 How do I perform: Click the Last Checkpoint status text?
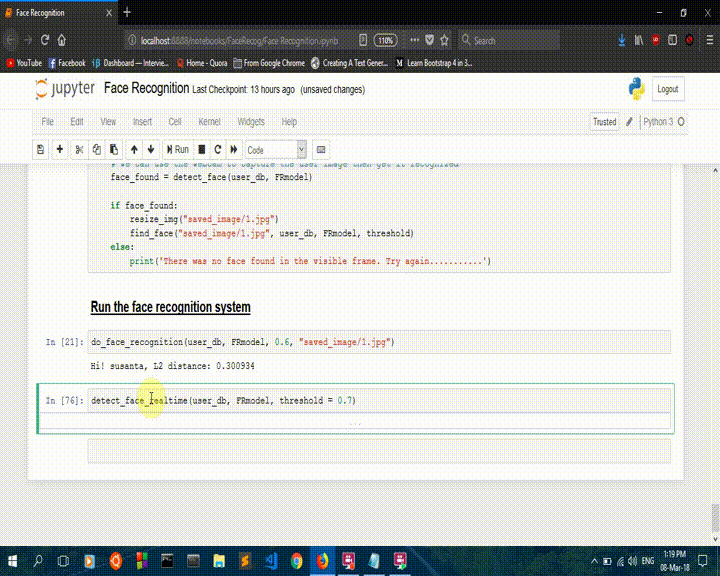(243, 90)
